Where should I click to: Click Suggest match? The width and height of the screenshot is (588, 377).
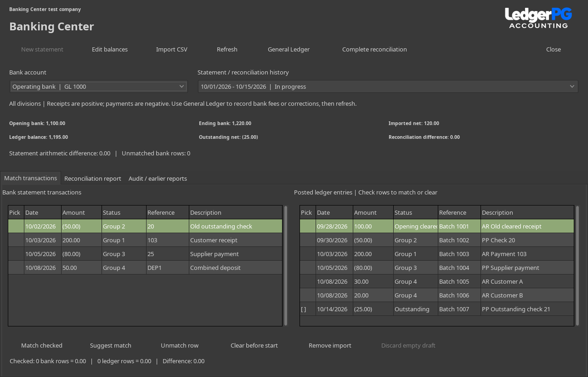click(111, 345)
